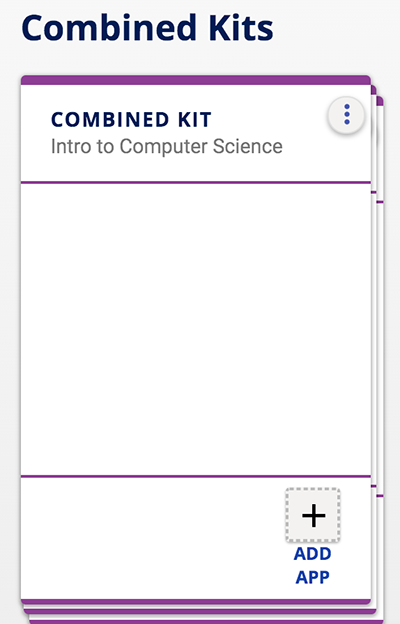Click the word ADD under the plus box

[x=312, y=554]
